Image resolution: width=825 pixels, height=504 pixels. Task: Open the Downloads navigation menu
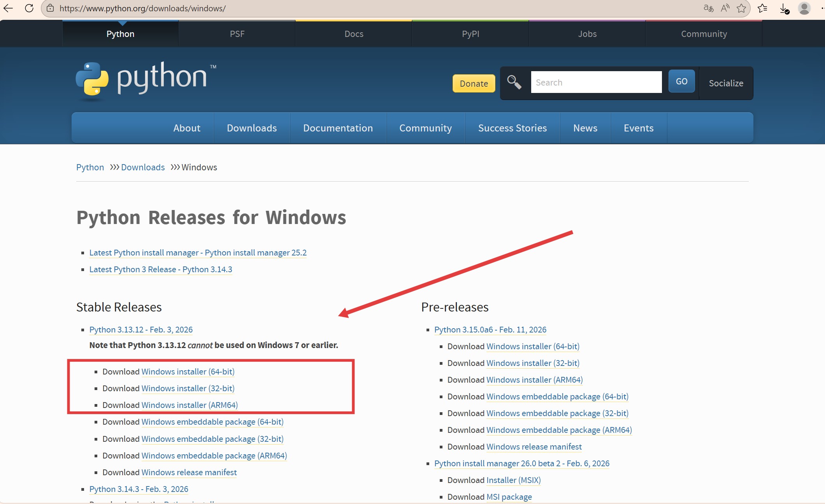click(x=252, y=128)
